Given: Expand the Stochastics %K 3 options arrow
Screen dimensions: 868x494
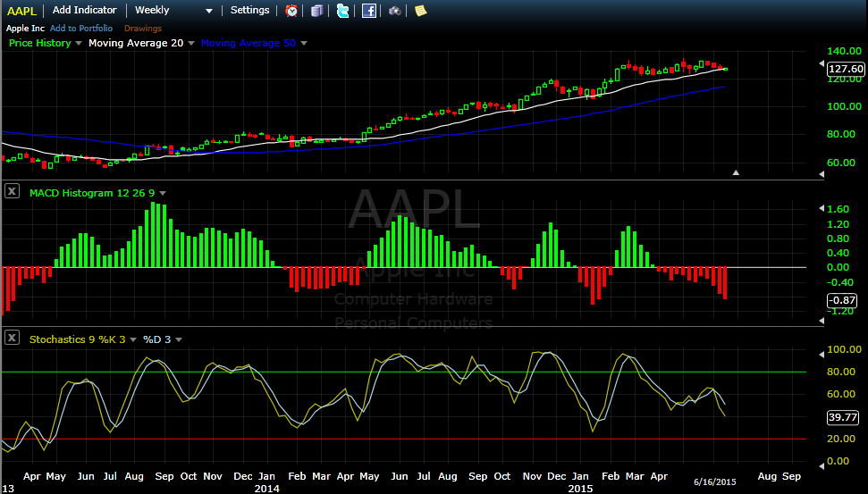Looking at the screenshot, I should pyautogui.click(x=133, y=339).
